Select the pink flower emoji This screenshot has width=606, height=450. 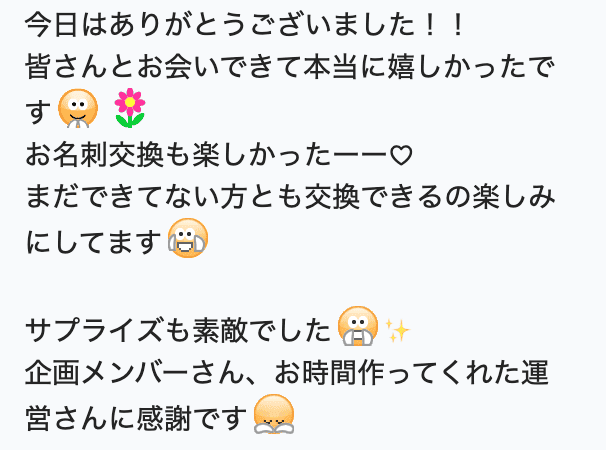tap(130, 108)
